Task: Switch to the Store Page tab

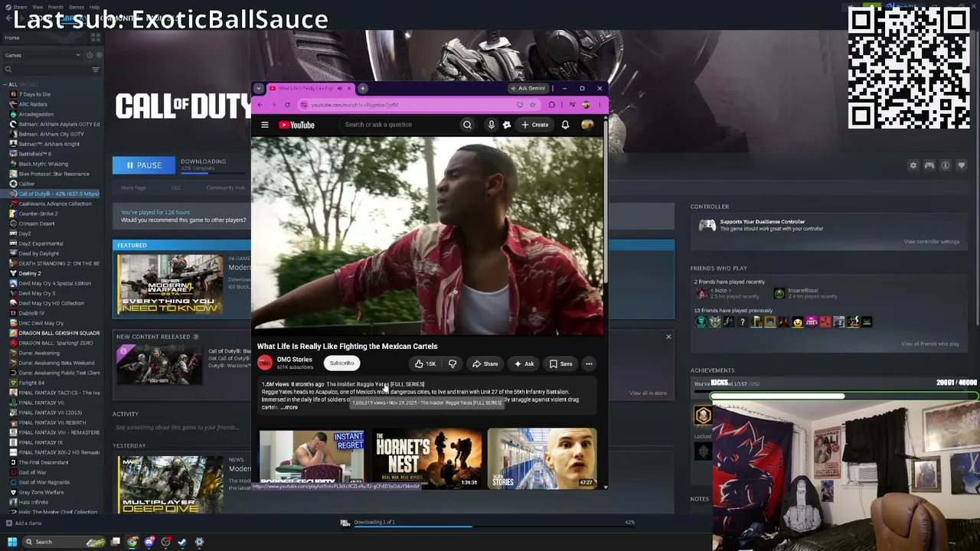Action: (133, 187)
